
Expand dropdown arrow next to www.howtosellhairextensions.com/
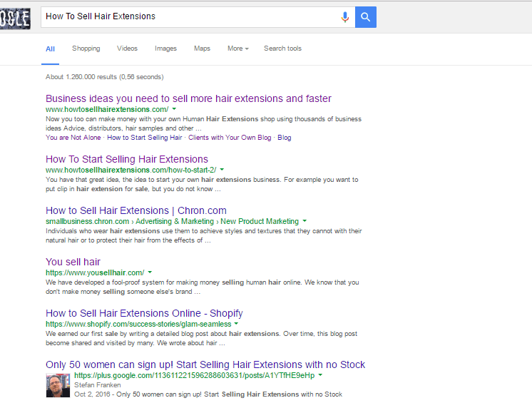tap(174, 109)
